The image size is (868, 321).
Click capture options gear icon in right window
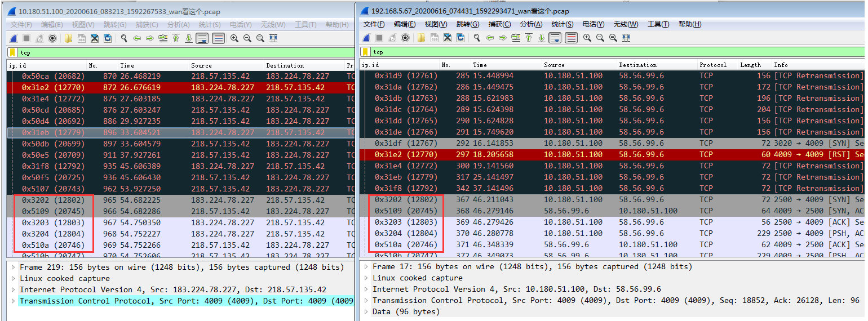tap(405, 38)
